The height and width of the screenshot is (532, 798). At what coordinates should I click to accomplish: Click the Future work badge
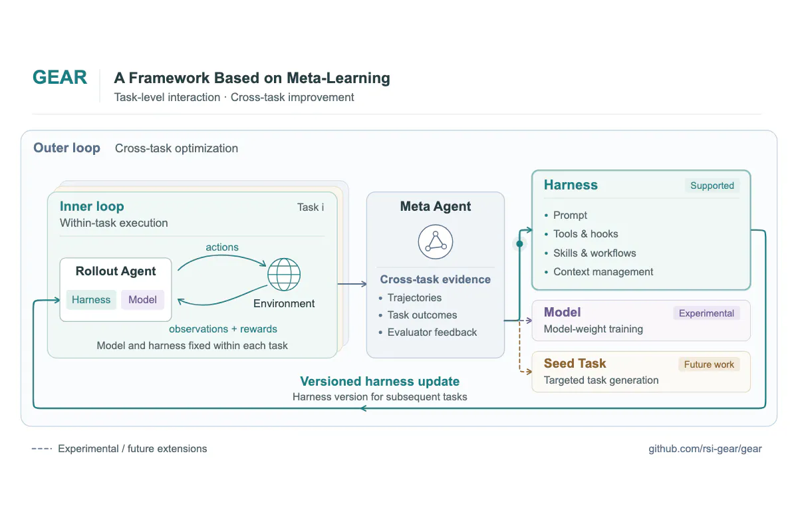click(709, 364)
